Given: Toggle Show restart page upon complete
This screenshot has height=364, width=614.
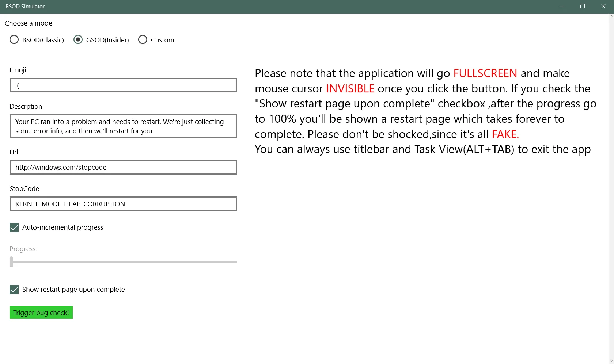Looking at the screenshot, I should [14, 290].
